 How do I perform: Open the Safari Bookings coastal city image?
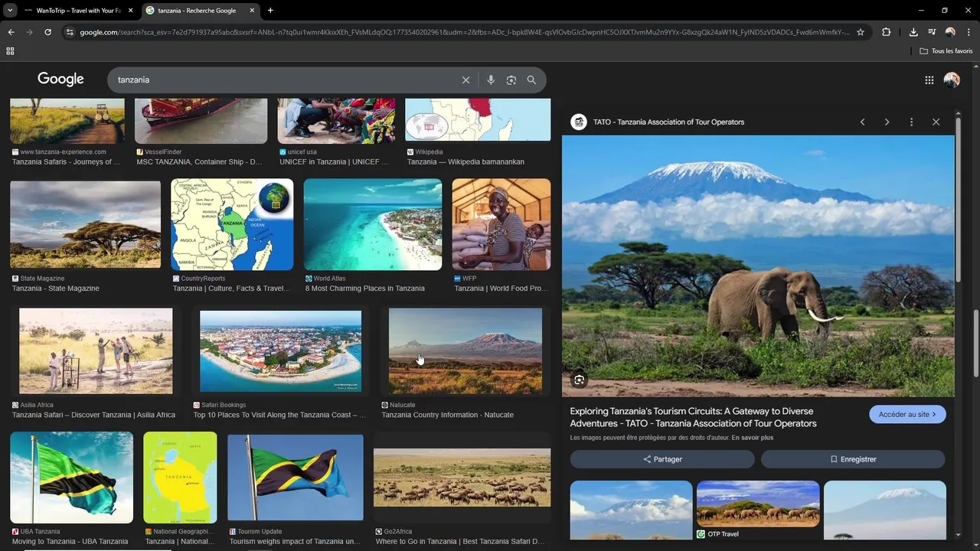point(280,351)
